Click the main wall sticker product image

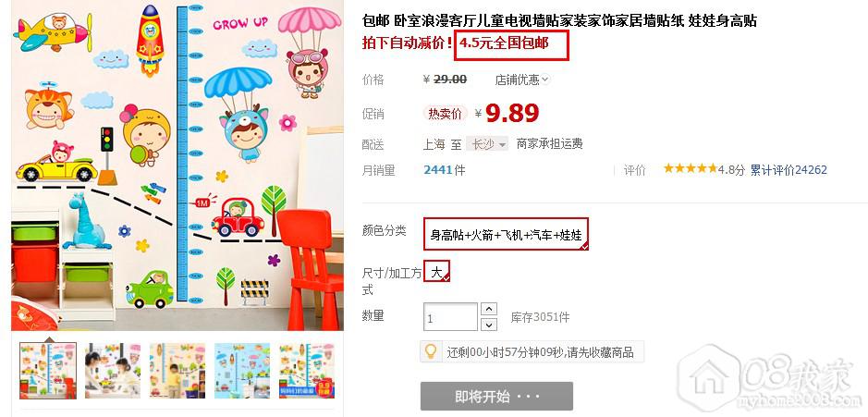point(177,165)
